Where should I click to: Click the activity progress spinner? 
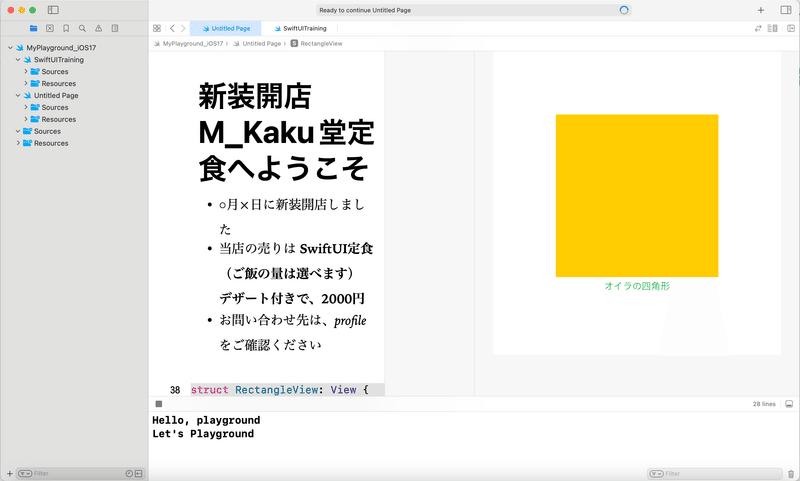tap(623, 10)
